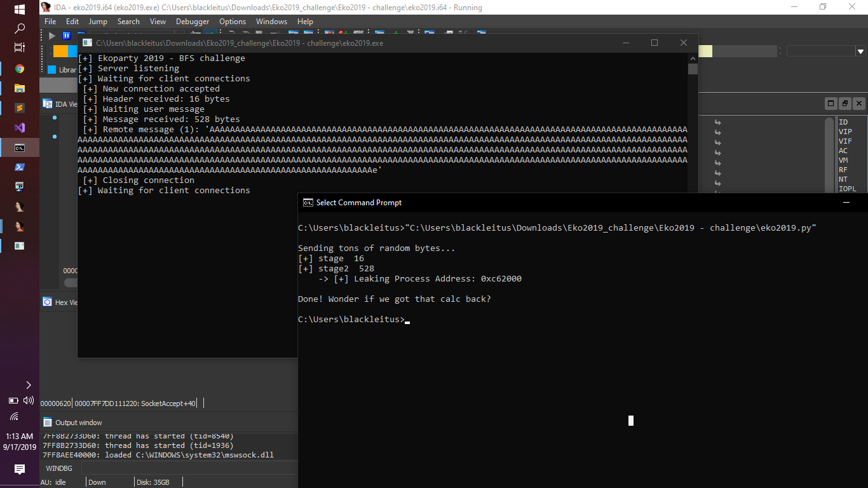
Task: Click the AU: idle status bar entry
Action: [x=53, y=482]
